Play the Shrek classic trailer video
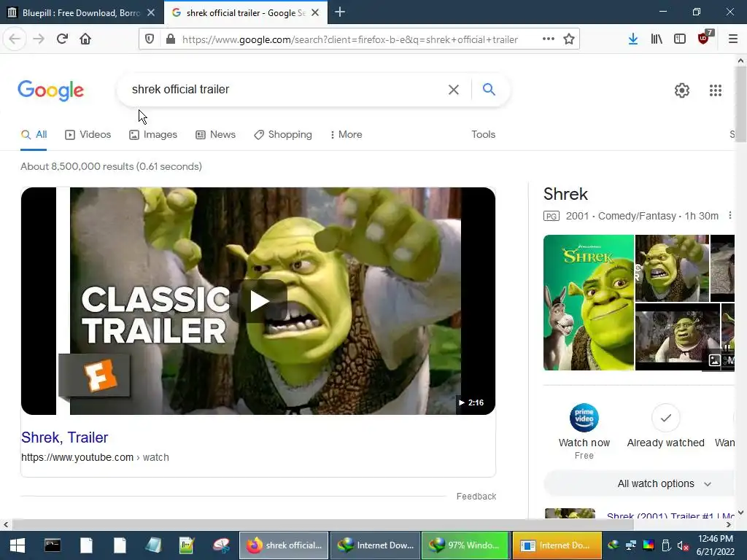The height and width of the screenshot is (560, 747). pyautogui.click(x=258, y=301)
